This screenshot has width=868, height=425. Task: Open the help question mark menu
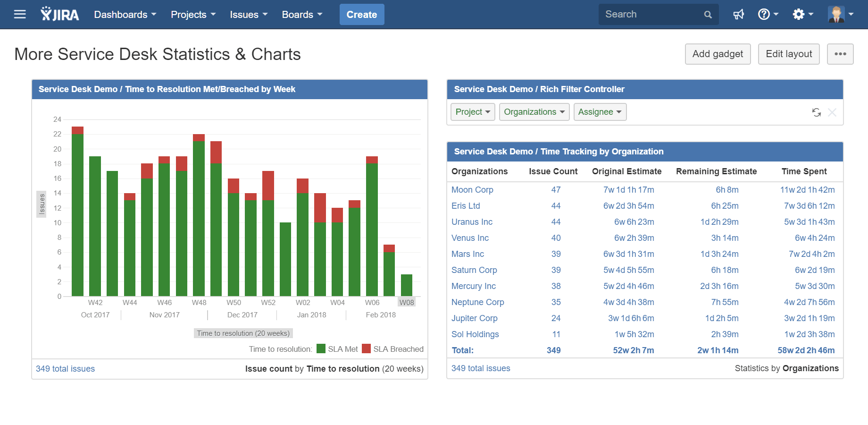(768, 14)
